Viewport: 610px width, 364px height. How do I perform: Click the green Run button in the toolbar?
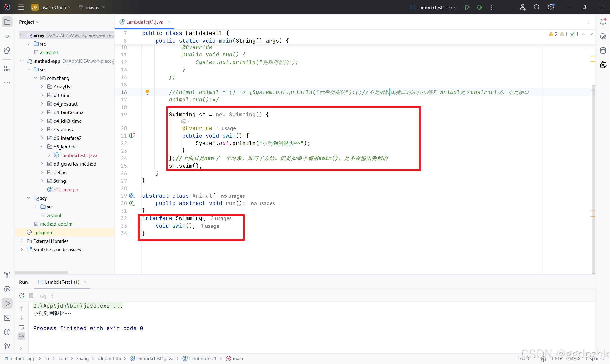tap(467, 7)
